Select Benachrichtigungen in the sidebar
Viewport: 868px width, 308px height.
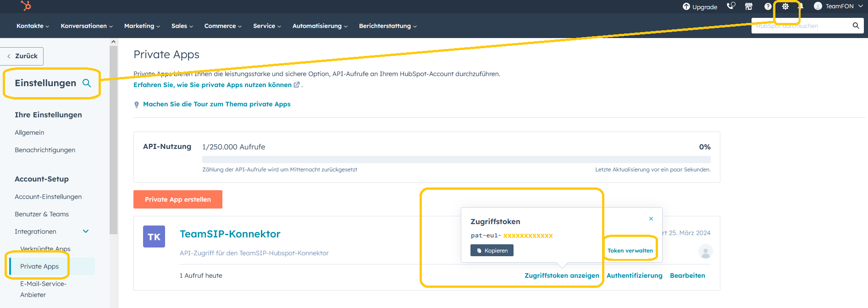45,150
